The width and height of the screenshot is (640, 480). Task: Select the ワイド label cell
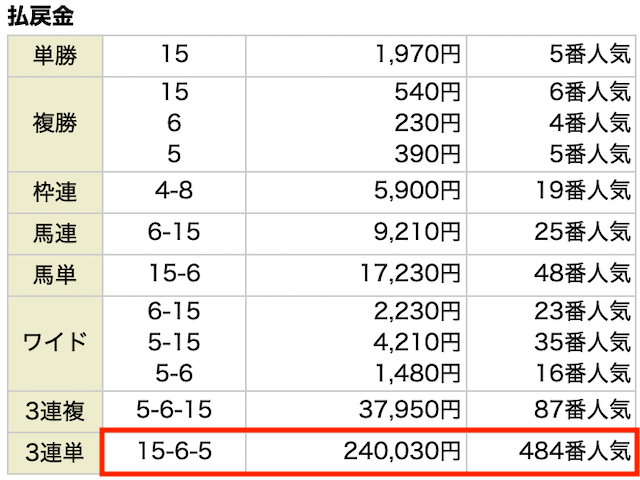[x=55, y=344]
